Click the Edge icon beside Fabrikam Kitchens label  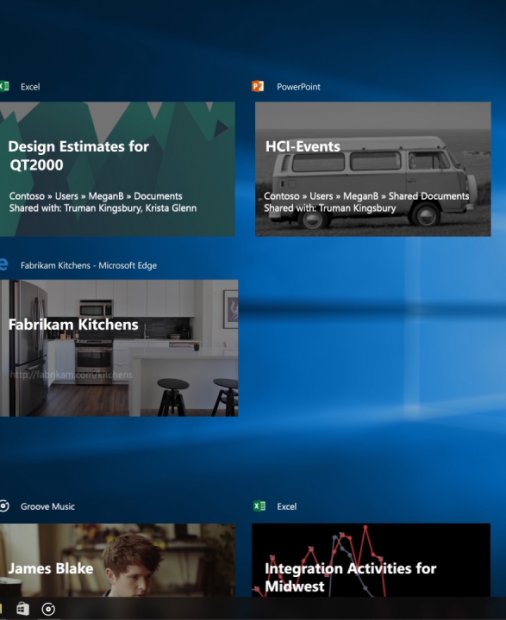pos(4,264)
